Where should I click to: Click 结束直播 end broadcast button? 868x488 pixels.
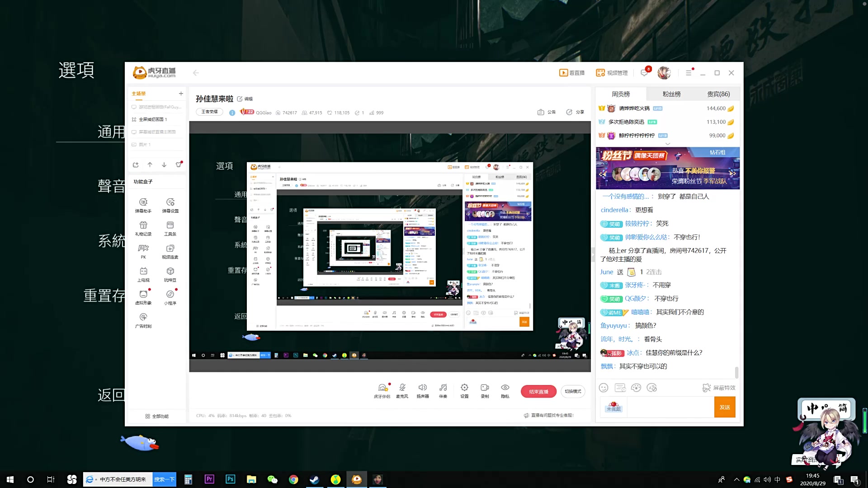[x=537, y=391]
